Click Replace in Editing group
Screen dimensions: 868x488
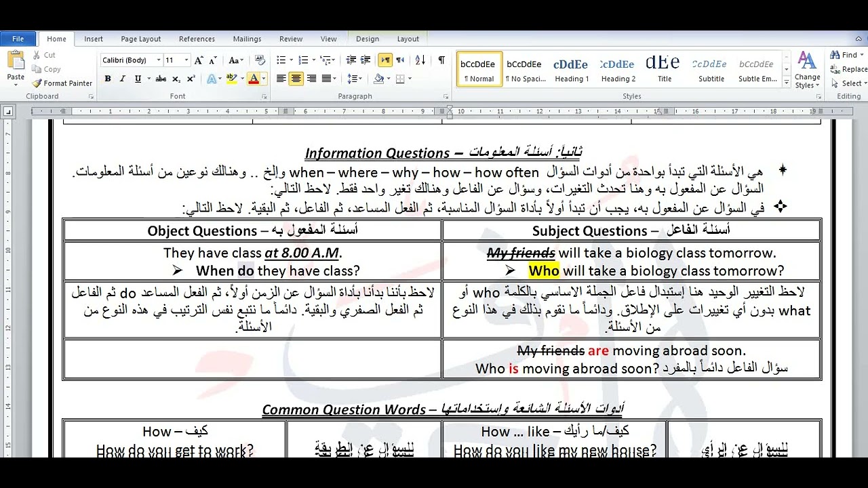(849, 69)
